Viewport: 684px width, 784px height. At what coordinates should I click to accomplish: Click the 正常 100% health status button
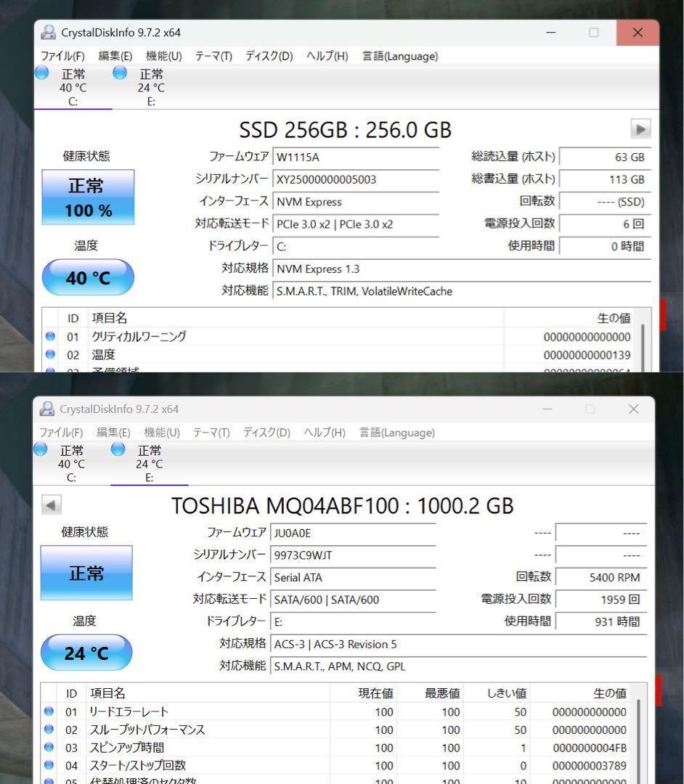tap(88, 197)
